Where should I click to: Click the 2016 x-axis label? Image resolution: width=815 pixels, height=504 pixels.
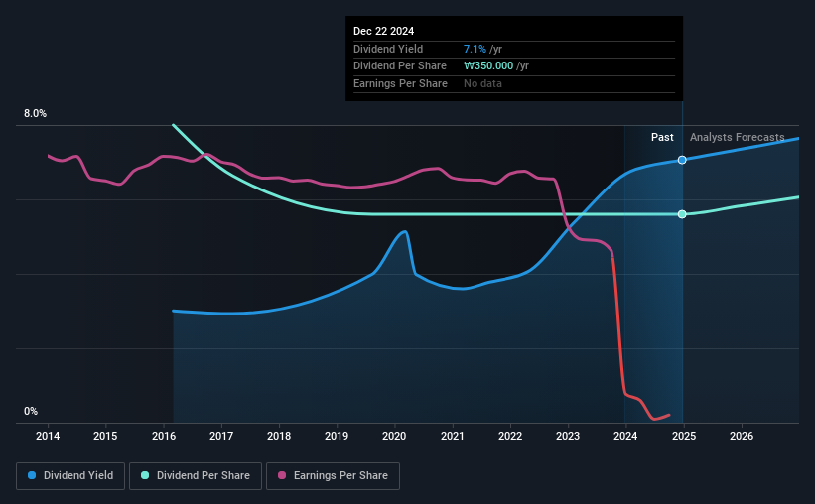163,436
